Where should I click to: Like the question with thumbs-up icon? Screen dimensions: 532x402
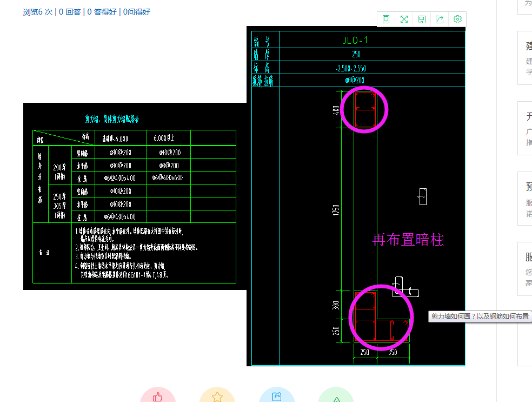click(158, 398)
